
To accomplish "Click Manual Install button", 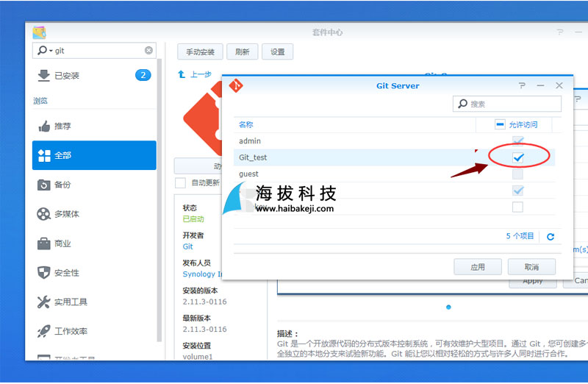I will (x=200, y=51).
